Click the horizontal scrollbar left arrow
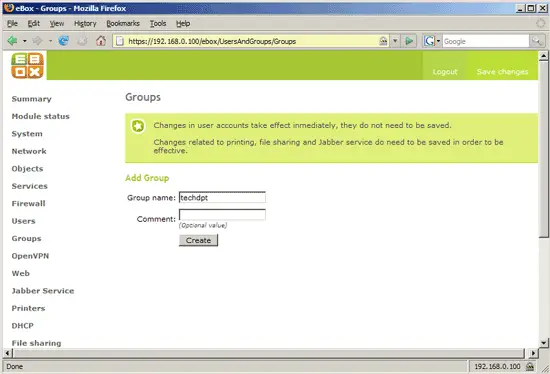550x374 pixels. [7, 353]
